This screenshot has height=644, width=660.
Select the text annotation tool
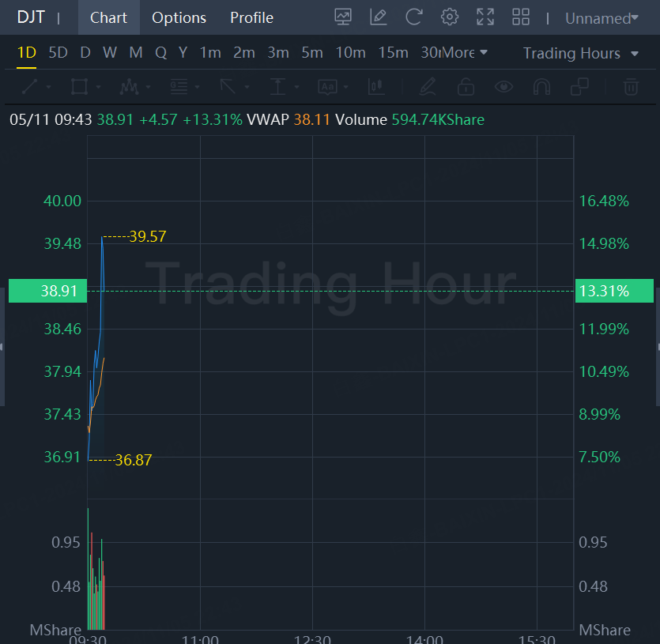[327, 87]
